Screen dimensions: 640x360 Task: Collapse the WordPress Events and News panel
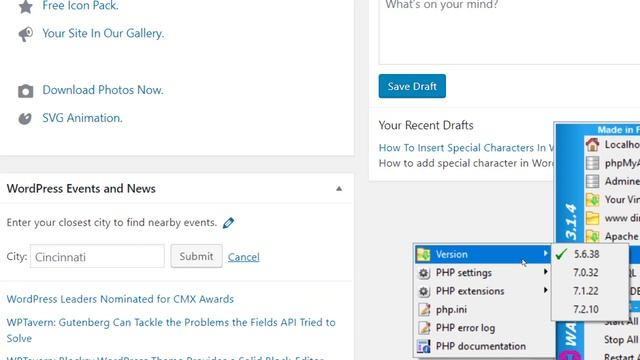tap(339, 189)
